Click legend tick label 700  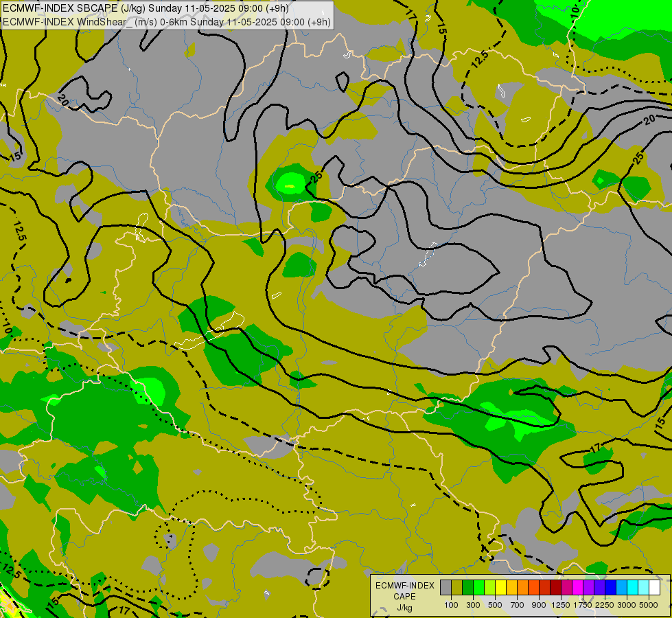[517, 605]
